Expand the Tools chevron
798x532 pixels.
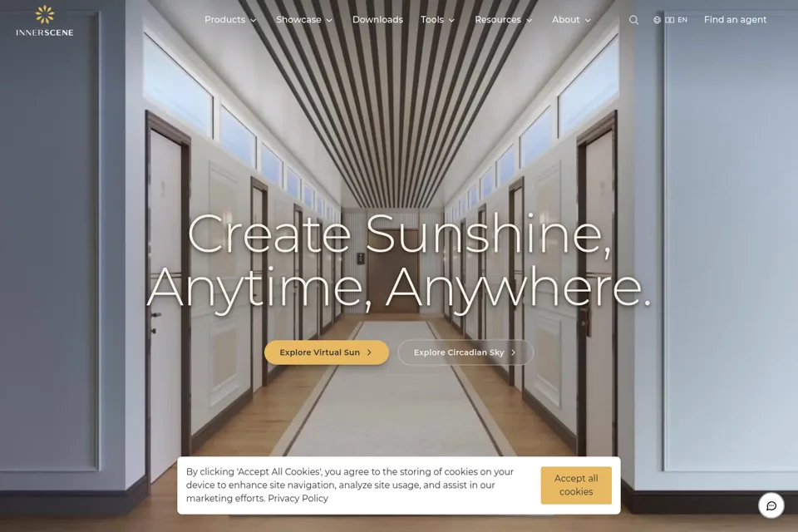coord(451,20)
